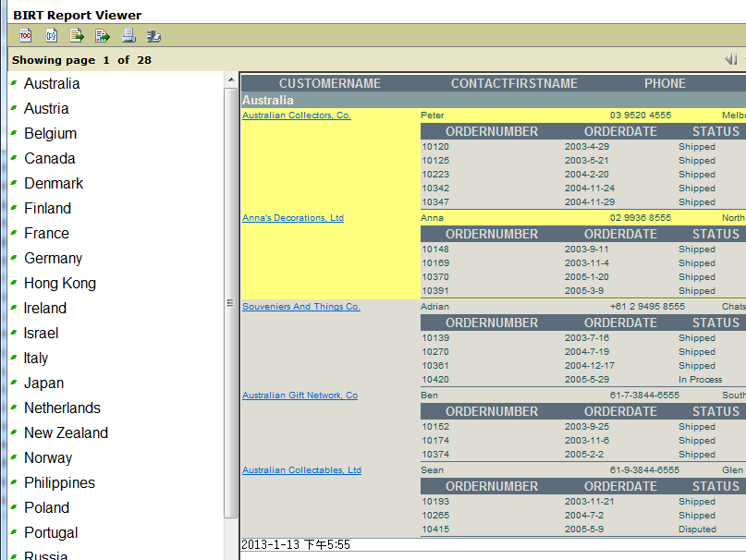Click the CONTACTFIRSTNAME column header
This screenshot has height=560, width=746.
pos(514,83)
